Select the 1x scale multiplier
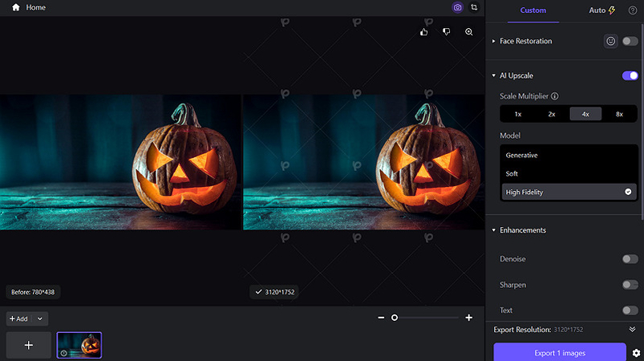 (518, 114)
